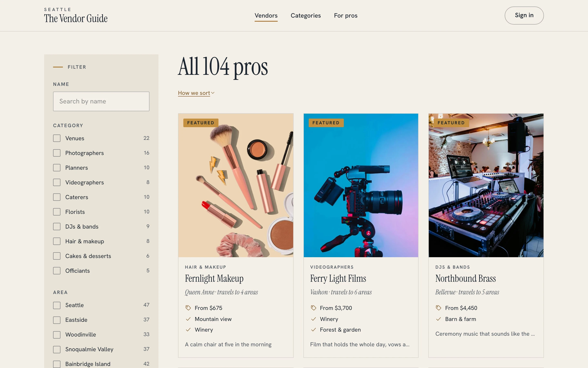The image size is (588, 368).
Task: Check the Eastside area box
Action: click(57, 320)
